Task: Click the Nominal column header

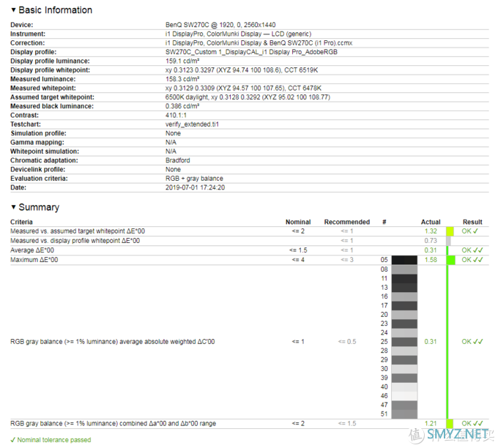Action: (298, 223)
